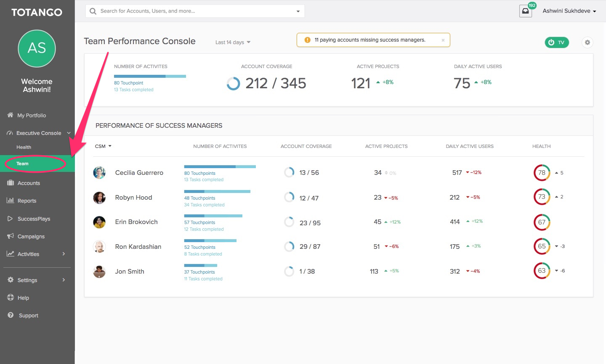606x364 pixels.
Task: Open the Help page
Action: point(23,298)
